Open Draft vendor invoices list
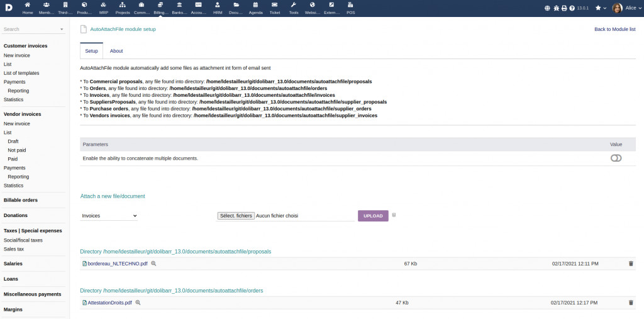Image resolution: width=644 pixels, height=319 pixels. click(x=13, y=142)
